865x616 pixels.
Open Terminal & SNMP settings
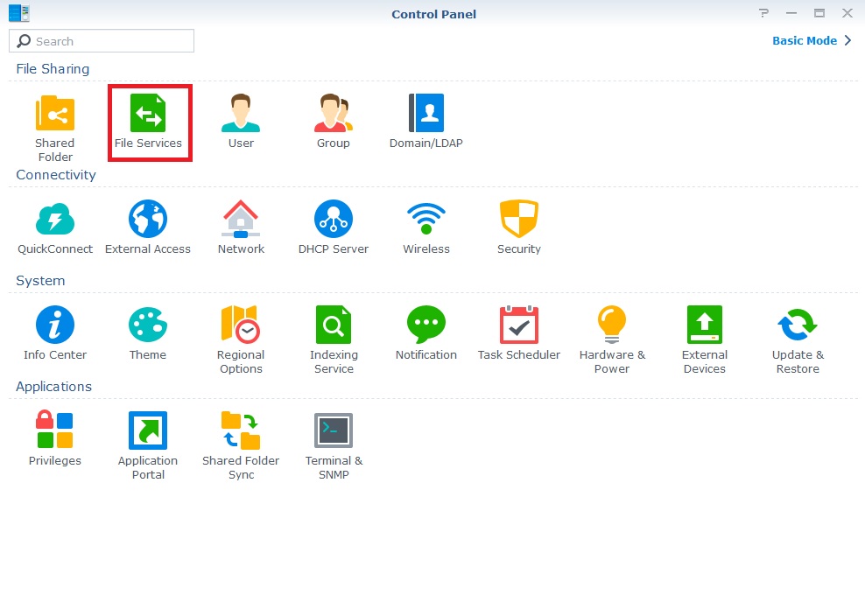pyautogui.click(x=334, y=431)
